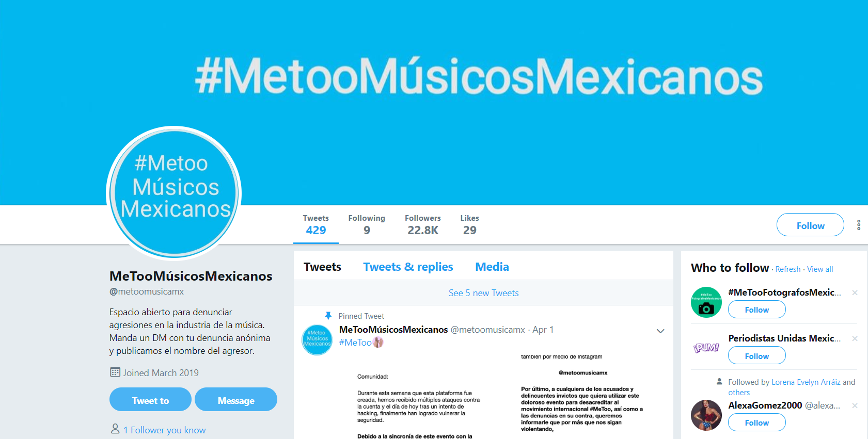The width and height of the screenshot is (868, 439).
Task: Expand the pinned tweet chevron menu
Action: click(x=660, y=331)
